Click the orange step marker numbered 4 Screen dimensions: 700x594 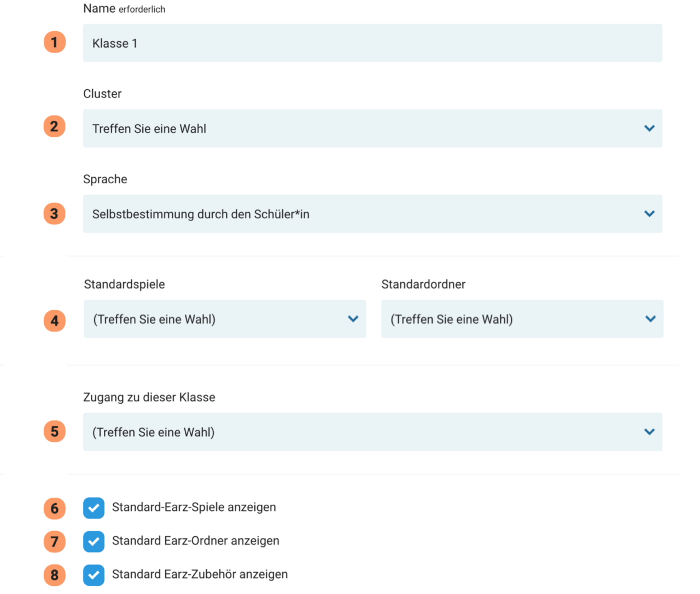click(x=54, y=321)
